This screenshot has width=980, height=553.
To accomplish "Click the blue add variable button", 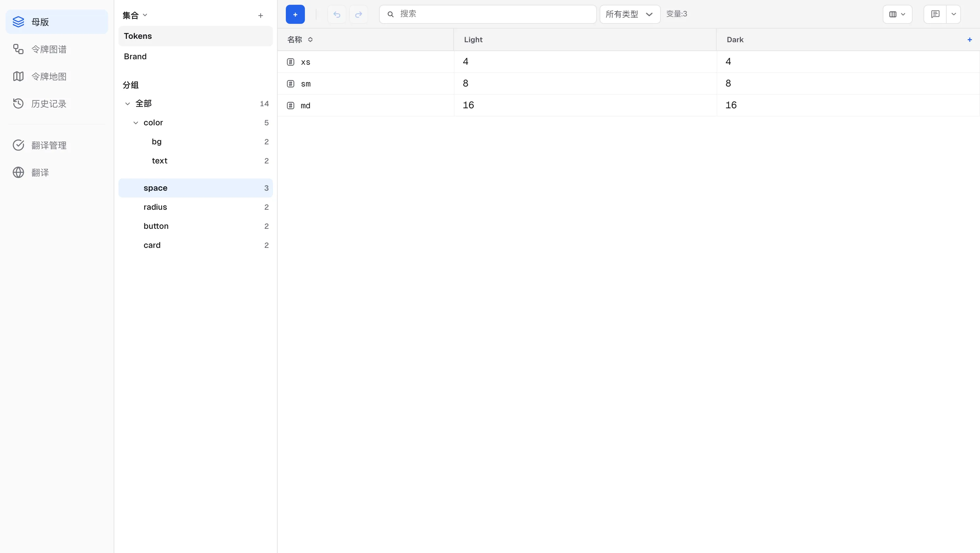I will click(295, 14).
